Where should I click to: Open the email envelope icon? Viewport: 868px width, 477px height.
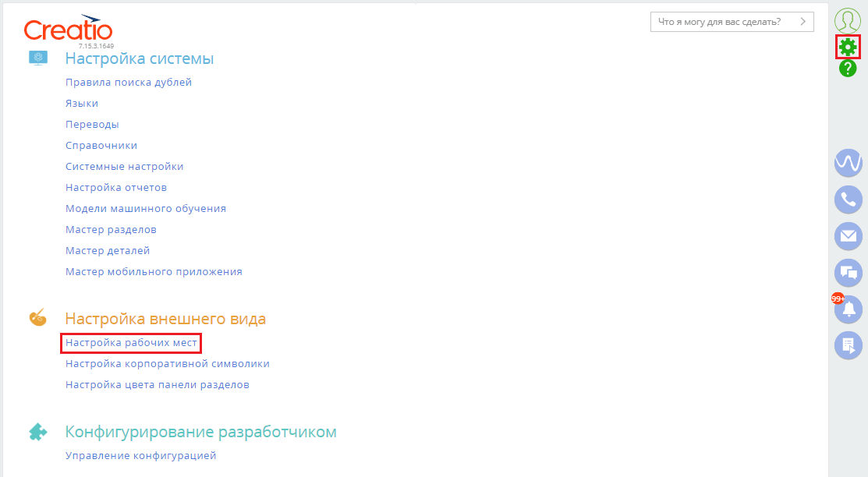848,236
